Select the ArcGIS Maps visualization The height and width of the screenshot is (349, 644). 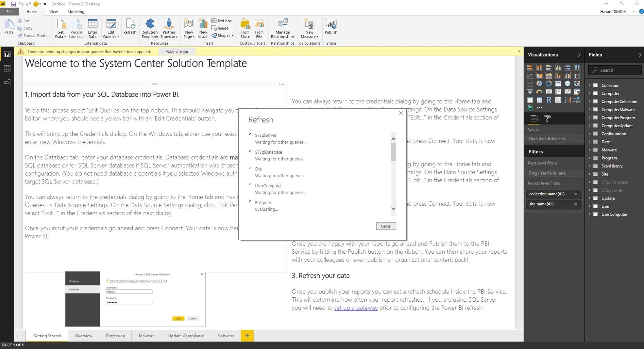tap(530, 107)
